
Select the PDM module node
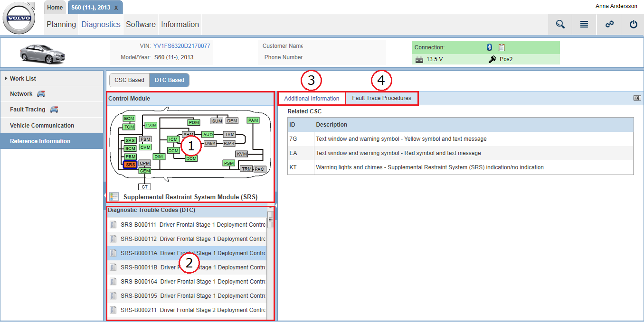click(x=194, y=122)
